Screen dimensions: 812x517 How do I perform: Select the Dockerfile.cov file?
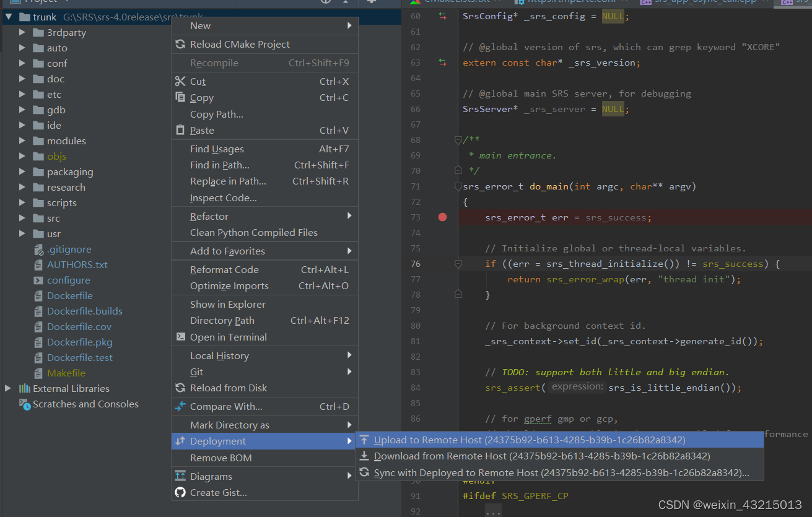(79, 326)
